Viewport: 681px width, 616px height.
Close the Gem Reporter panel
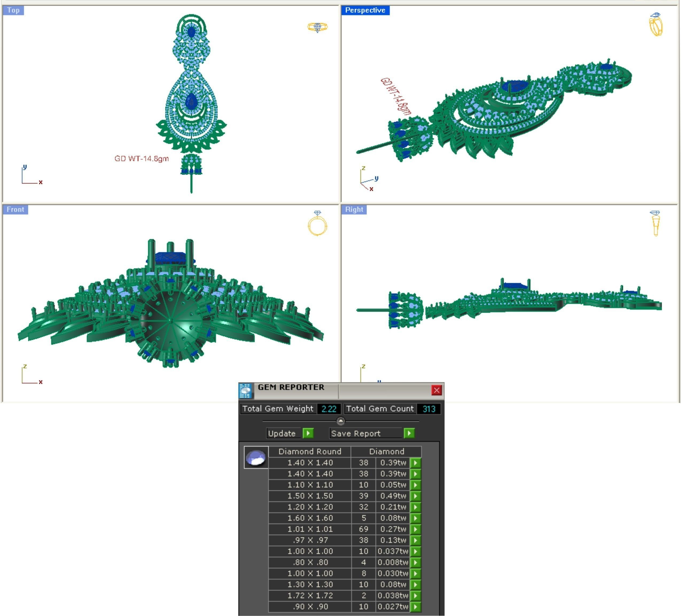pyautogui.click(x=437, y=390)
